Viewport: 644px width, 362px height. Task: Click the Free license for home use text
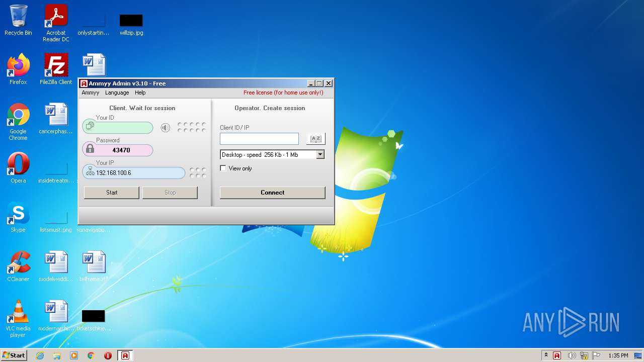pyautogui.click(x=283, y=93)
